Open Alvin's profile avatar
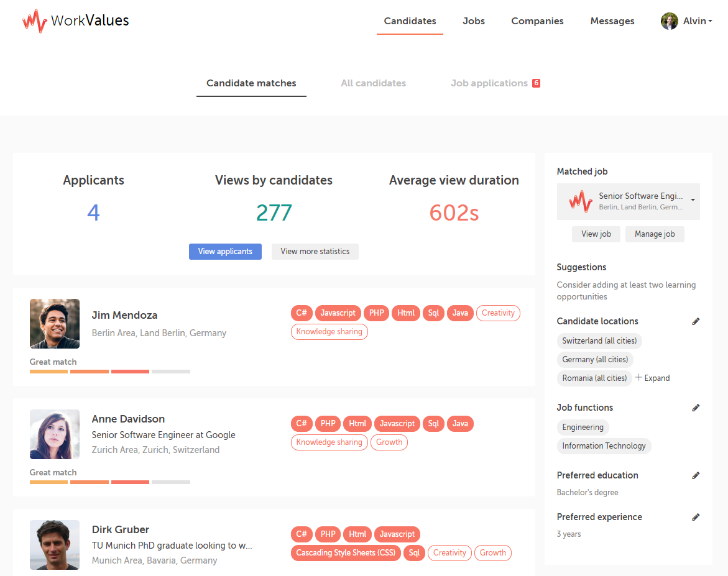The width and height of the screenshot is (728, 576). click(x=669, y=21)
